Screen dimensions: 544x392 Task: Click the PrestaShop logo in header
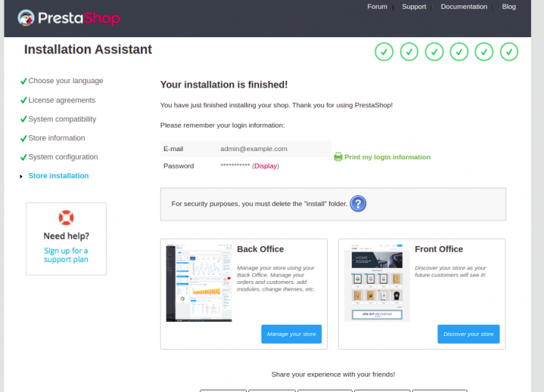pyautogui.click(x=69, y=18)
